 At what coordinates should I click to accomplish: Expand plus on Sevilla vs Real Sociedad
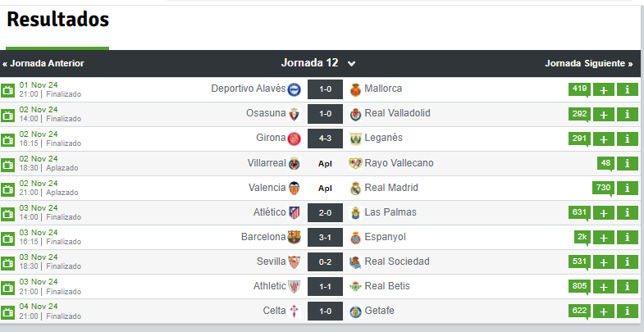click(x=603, y=262)
